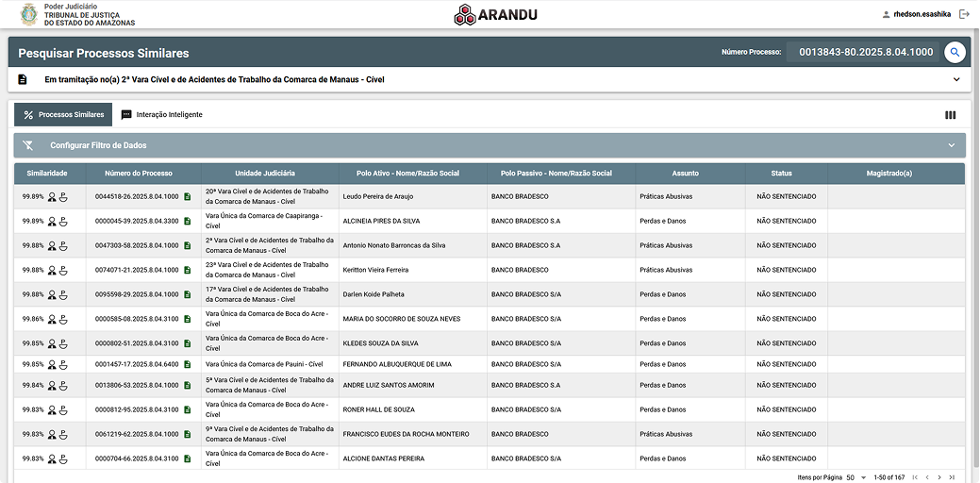Click the judge icon in ALCINEIA PIRES row
Viewport: 980px width, 483px height.
(64, 221)
